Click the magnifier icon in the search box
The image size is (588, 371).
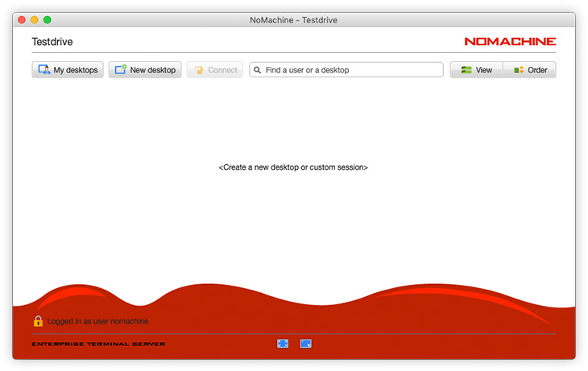[x=258, y=70]
